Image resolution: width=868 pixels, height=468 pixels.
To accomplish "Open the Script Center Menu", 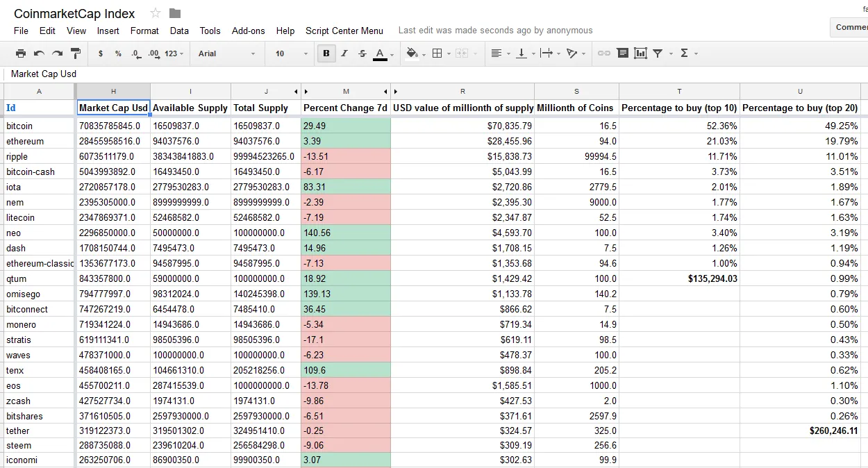I will 344,31.
